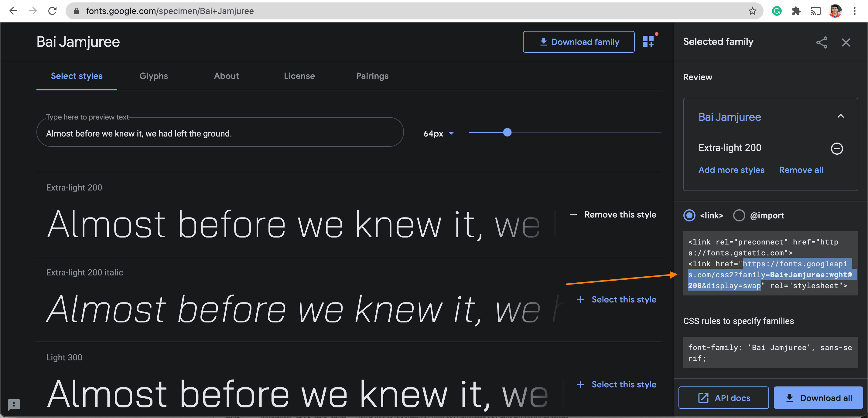Reload the page with the refresh icon

(52, 11)
